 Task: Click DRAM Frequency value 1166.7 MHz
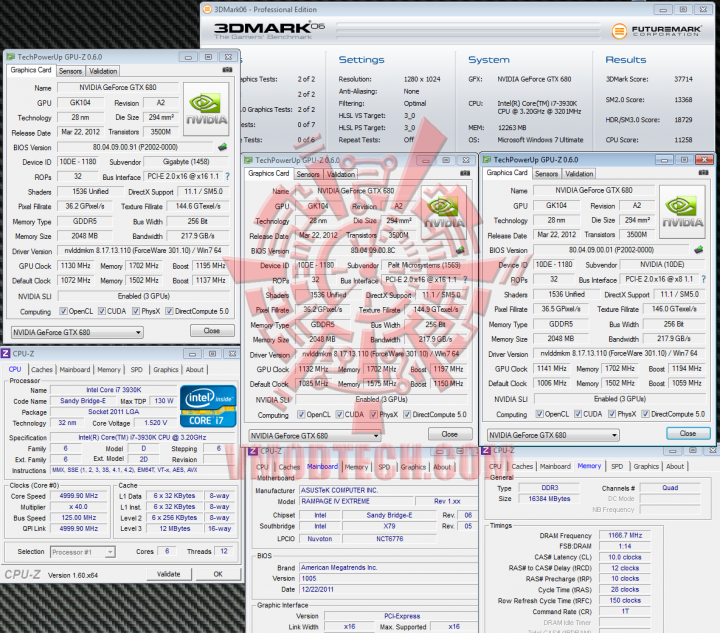(625, 535)
